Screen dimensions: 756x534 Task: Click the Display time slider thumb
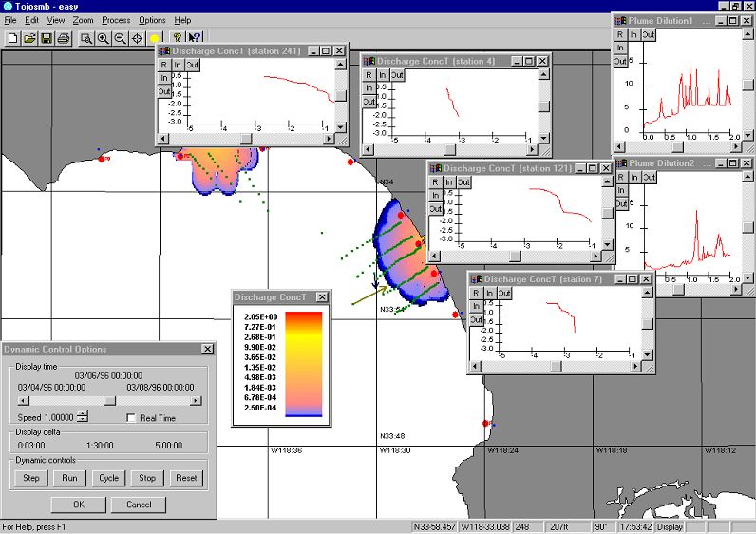click(x=109, y=401)
